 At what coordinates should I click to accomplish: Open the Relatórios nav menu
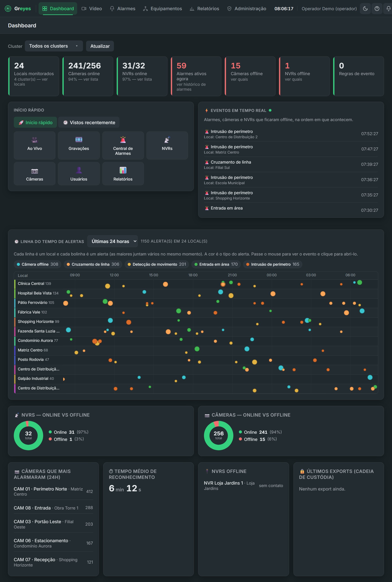pos(204,9)
